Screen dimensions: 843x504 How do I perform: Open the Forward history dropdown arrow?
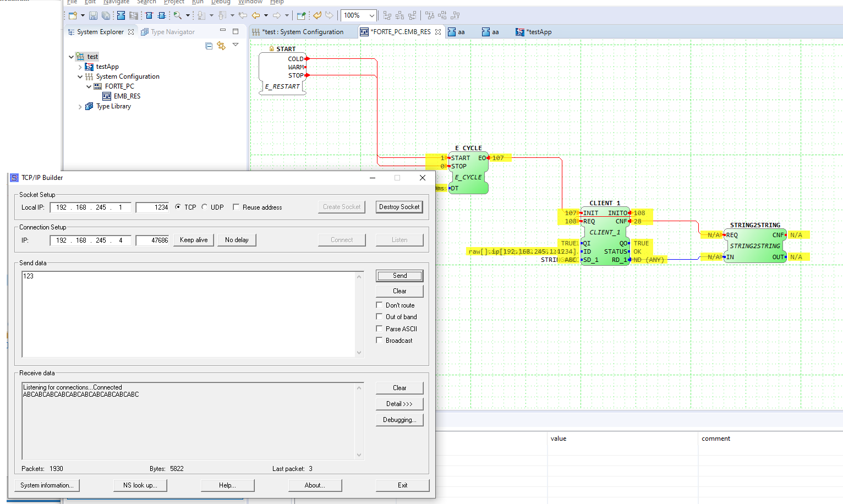coord(287,15)
